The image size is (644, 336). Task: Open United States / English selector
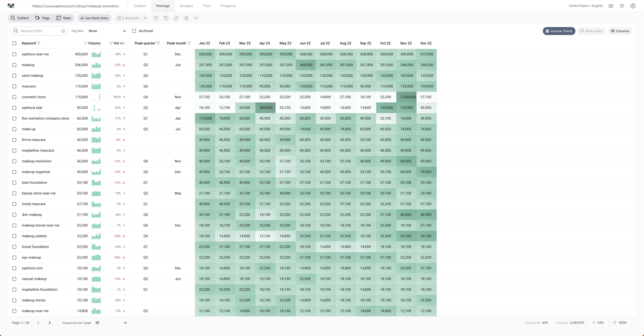(x=585, y=6)
